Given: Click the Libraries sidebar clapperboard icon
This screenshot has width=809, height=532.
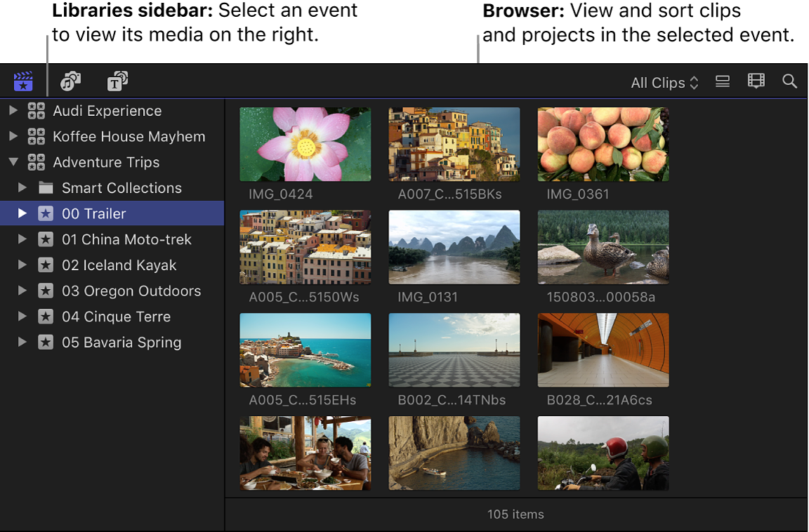Looking at the screenshot, I should coord(23,81).
